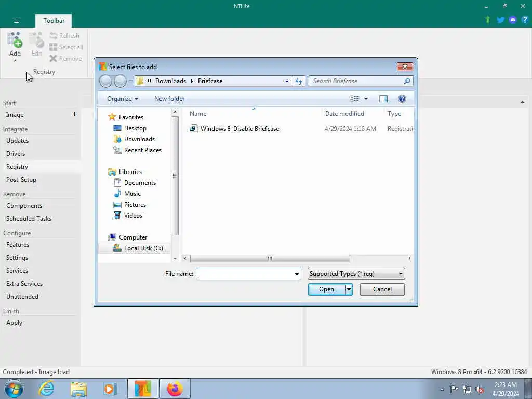Click Briefcase in the address breadcrumb

(x=210, y=81)
